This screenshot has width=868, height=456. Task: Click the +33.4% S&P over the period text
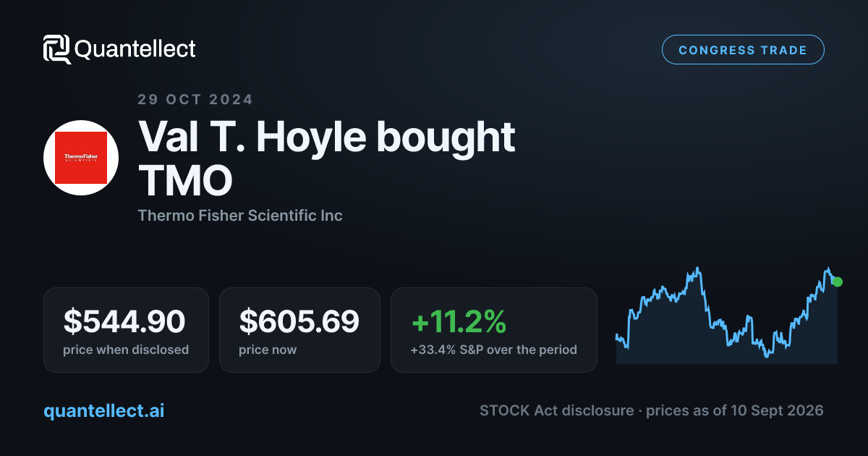(x=494, y=350)
